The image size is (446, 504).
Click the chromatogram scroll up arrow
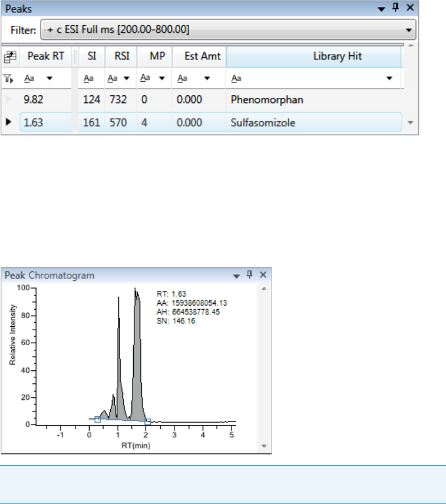coord(264,289)
